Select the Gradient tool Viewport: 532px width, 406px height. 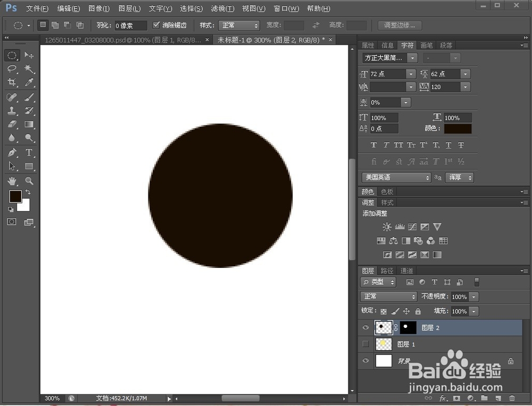click(x=29, y=124)
